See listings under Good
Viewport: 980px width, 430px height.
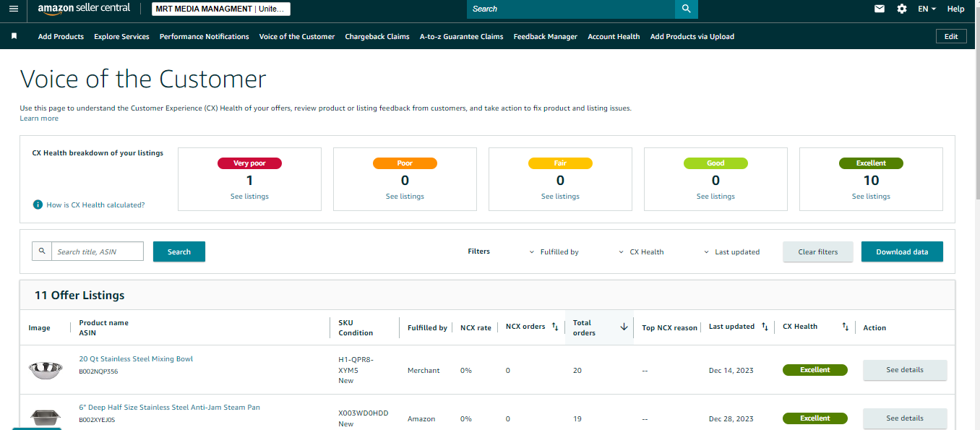[x=715, y=197]
